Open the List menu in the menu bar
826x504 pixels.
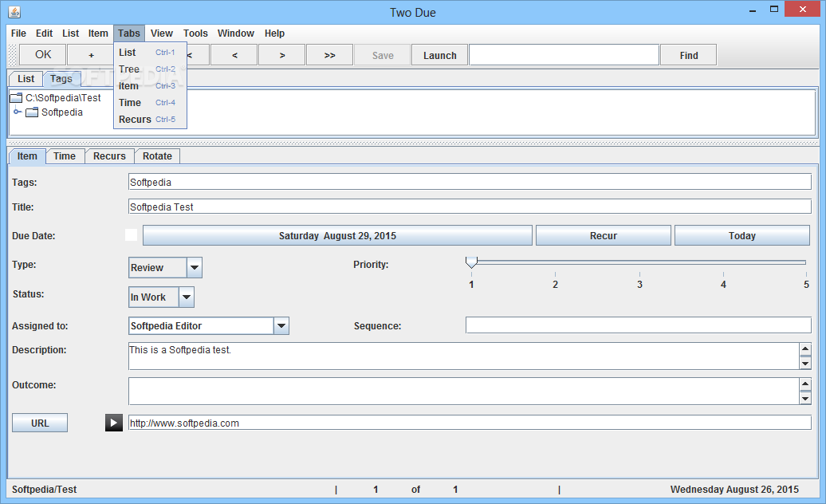coord(71,33)
